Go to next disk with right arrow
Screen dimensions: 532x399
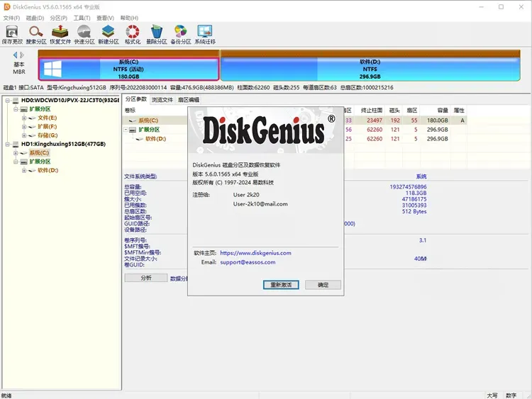coord(22,55)
